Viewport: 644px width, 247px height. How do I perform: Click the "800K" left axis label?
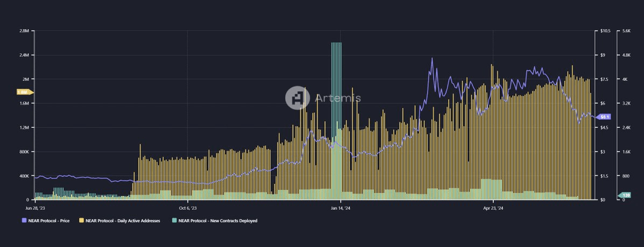23,152
